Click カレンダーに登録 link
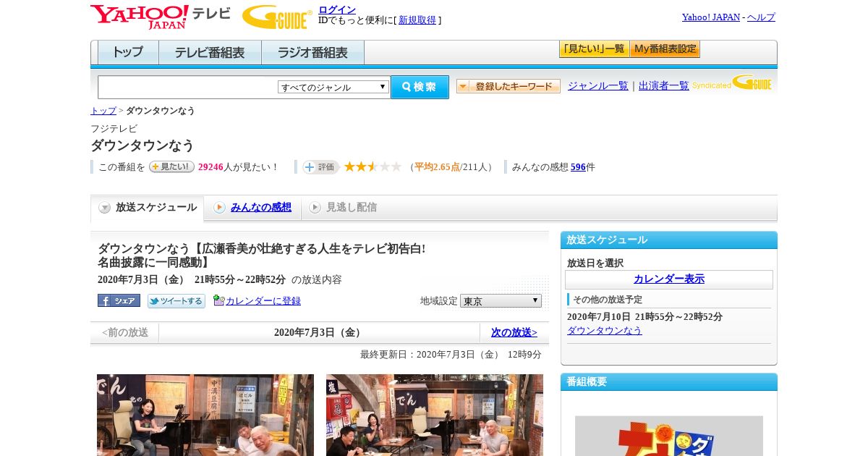 point(263,301)
